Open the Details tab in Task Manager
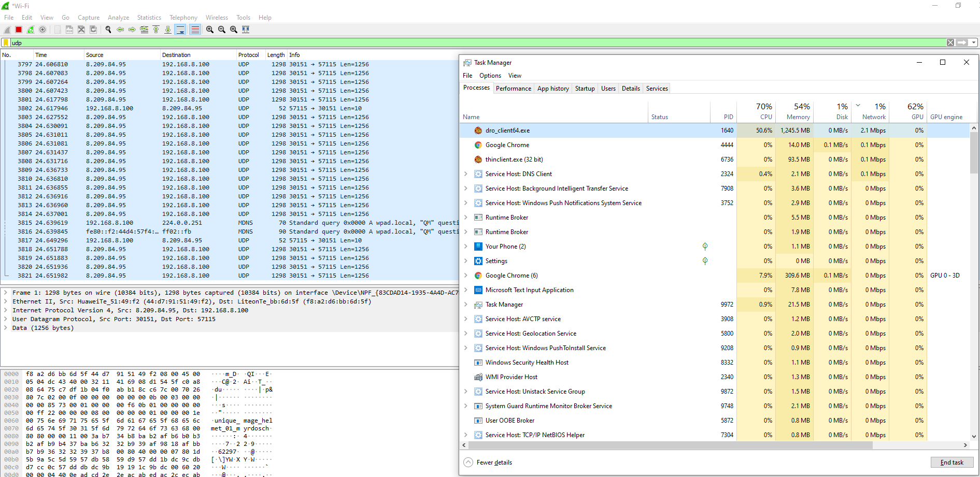Viewport: 980px width, 477px height. pyautogui.click(x=631, y=89)
